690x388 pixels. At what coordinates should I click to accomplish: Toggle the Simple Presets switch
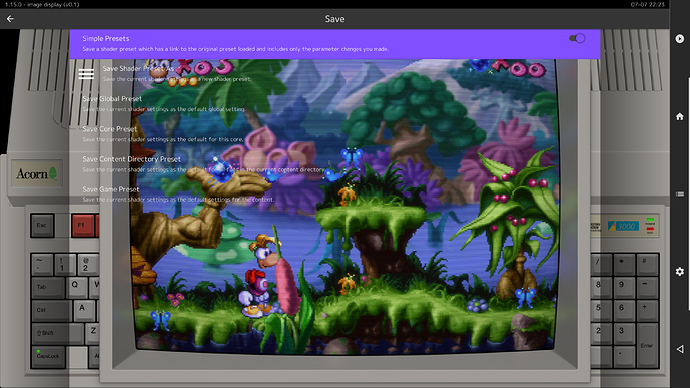[577, 38]
